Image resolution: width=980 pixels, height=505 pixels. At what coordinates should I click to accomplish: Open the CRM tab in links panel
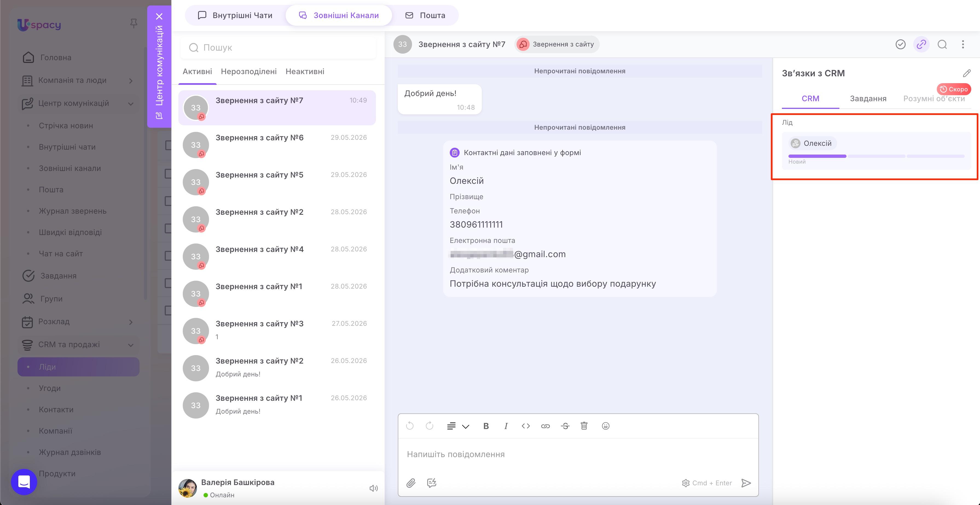pyautogui.click(x=810, y=98)
